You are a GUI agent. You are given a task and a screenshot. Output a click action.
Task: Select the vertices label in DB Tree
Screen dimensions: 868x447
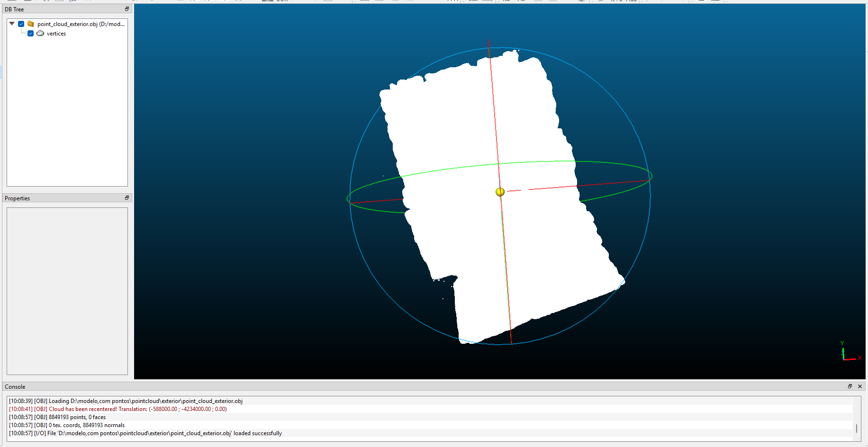pos(56,34)
